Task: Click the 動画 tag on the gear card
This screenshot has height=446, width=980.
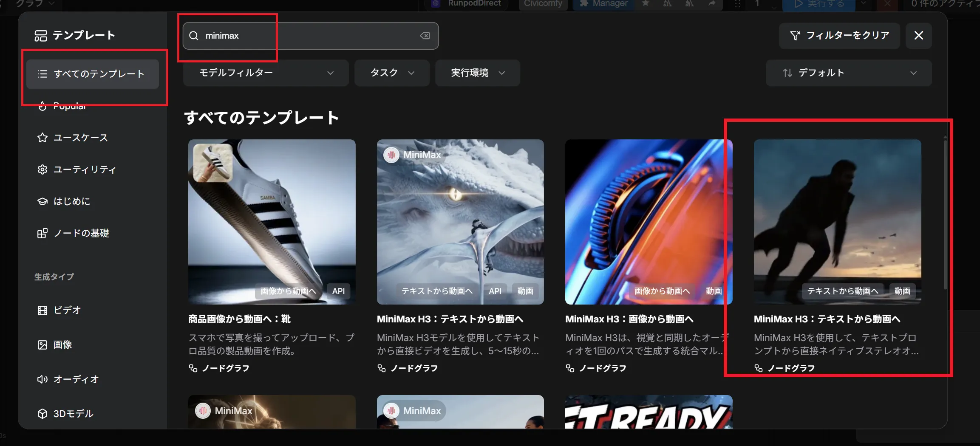Action: (714, 291)
